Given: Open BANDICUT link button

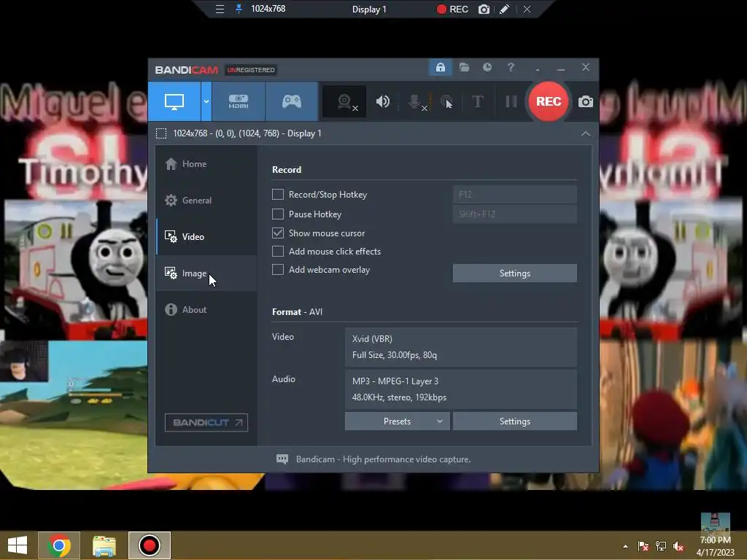Looking at the screenshot, I should click(206, 422).
